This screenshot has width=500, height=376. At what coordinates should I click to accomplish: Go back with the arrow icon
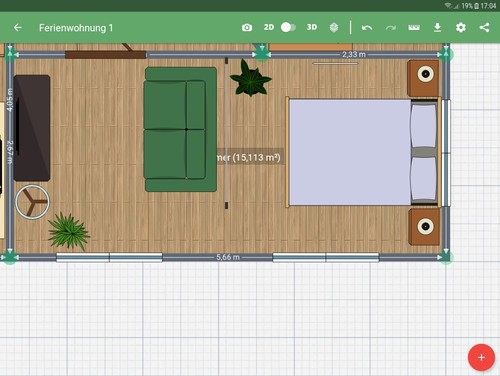point(18,28)
